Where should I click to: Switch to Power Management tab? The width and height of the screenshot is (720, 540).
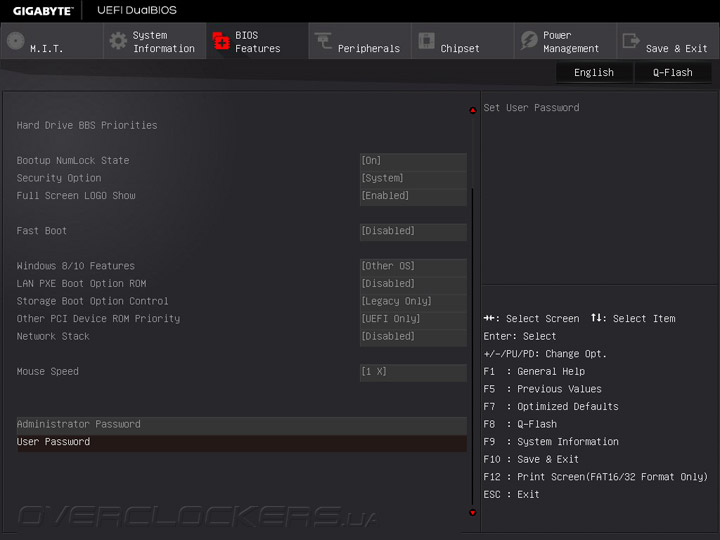tap(565, 41)
